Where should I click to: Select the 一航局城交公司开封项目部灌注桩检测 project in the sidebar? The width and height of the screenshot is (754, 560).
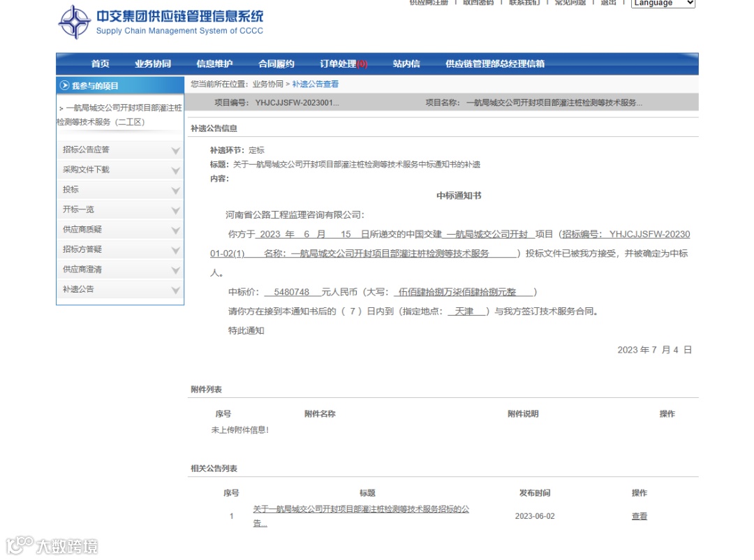[x=120, y=115]
